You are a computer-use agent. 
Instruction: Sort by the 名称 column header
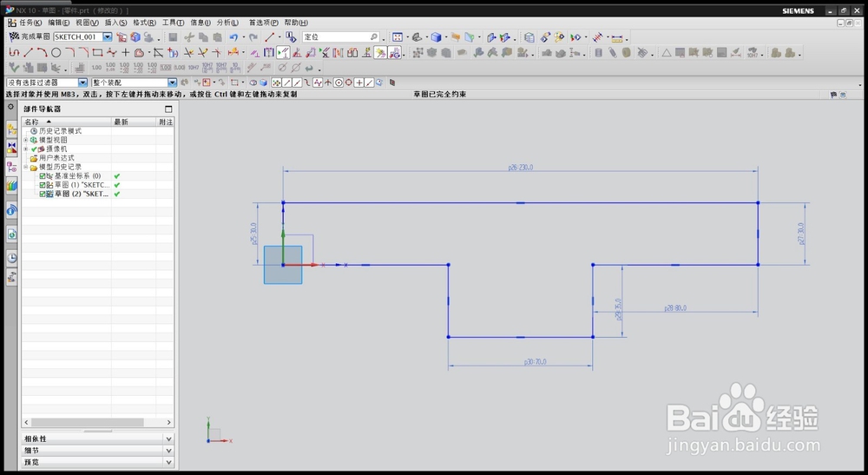67,122
